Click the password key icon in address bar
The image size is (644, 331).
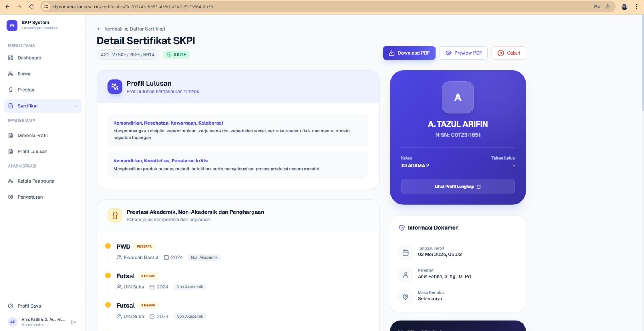click(597, 6)
